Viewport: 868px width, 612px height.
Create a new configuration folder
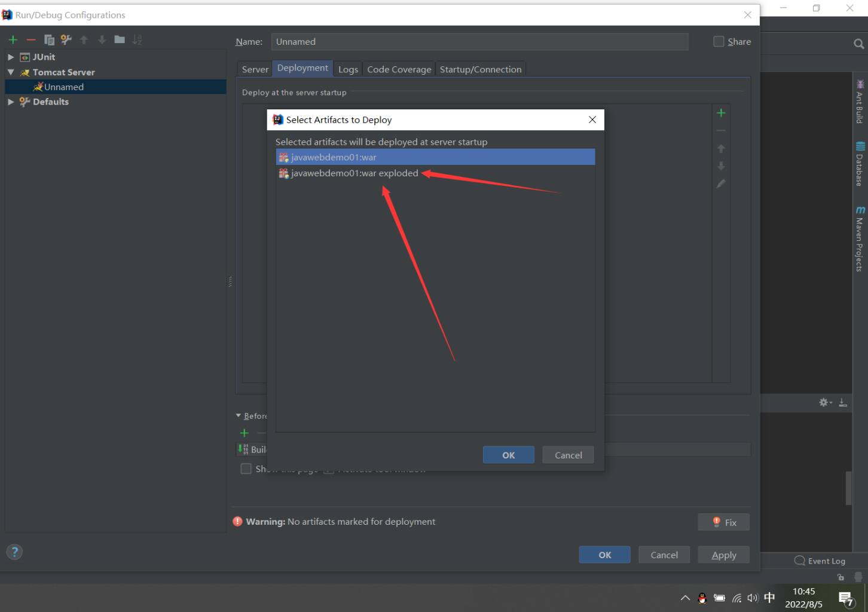pos(120,39)
